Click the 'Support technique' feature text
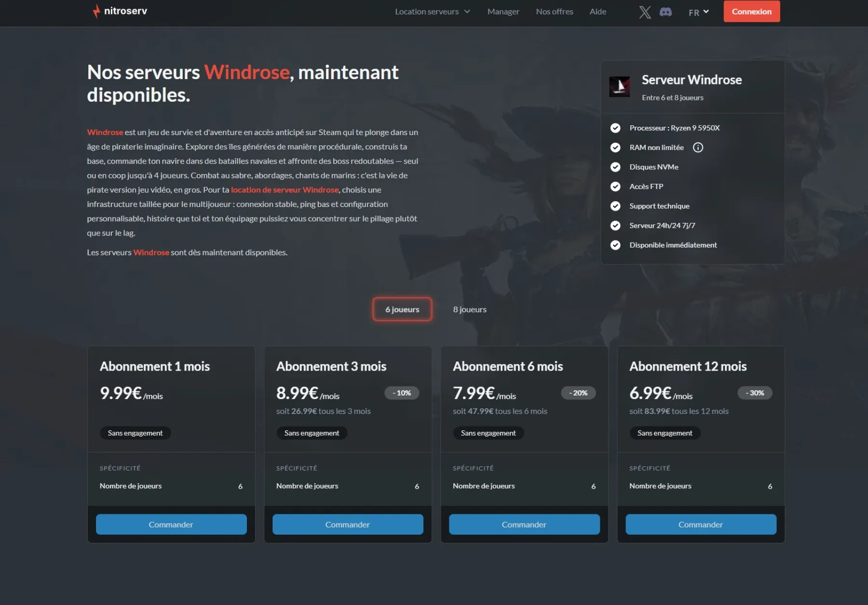This screenshot has width=868, height=605. tap(659, 206)
